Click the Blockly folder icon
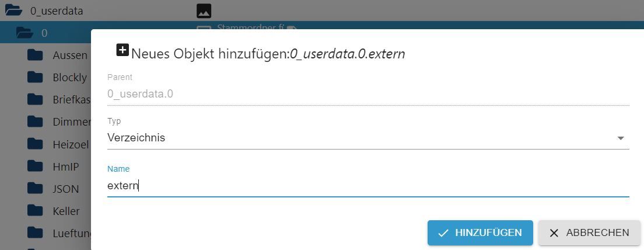The width and height of the screenshot is (644, 250). 36,77
